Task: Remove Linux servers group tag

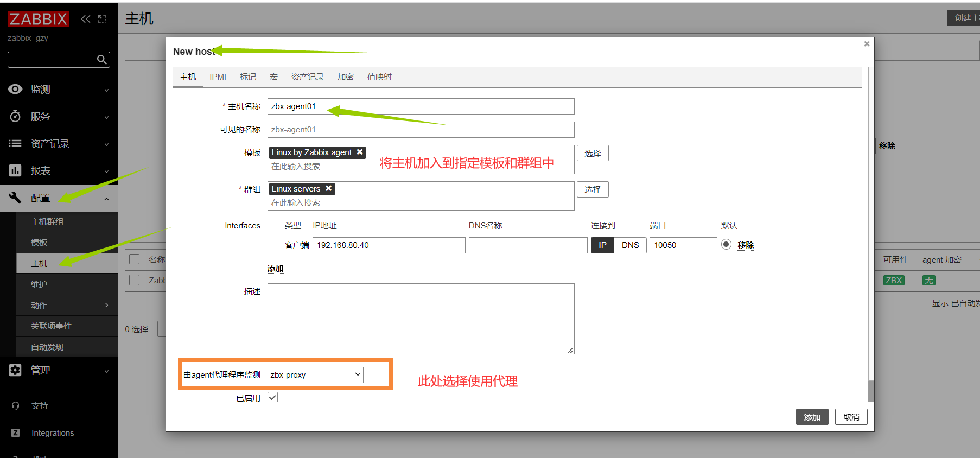Action: [x=328, y=189]
